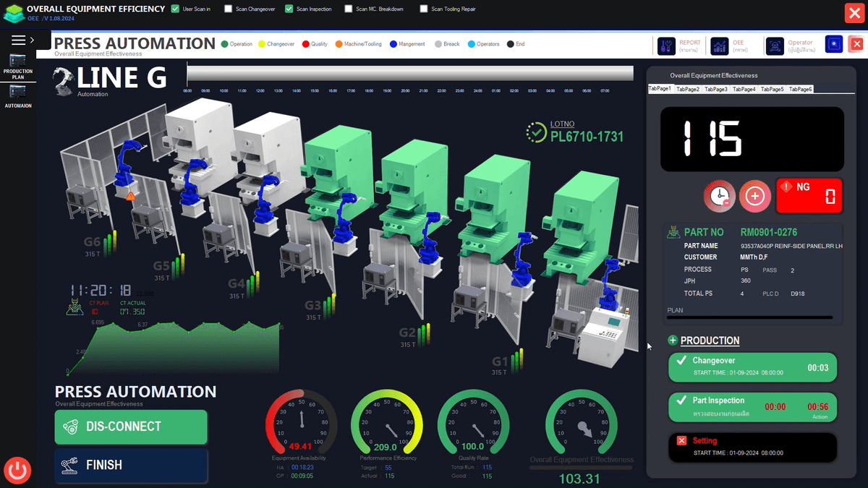Image resolution: width=868 pixels, height=488 pixels.
Task: Open the Operator icon in header
Action: pyautogui.click(x=775, y=46)
